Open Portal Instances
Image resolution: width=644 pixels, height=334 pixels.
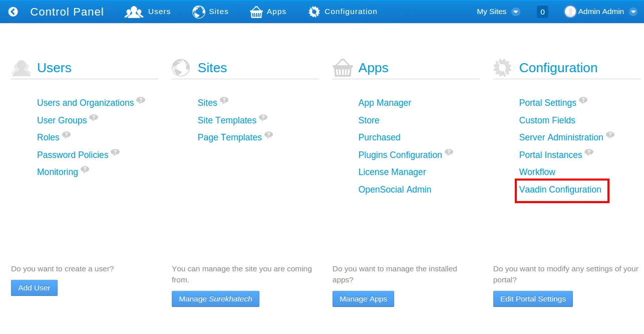(x=550, y=155)
